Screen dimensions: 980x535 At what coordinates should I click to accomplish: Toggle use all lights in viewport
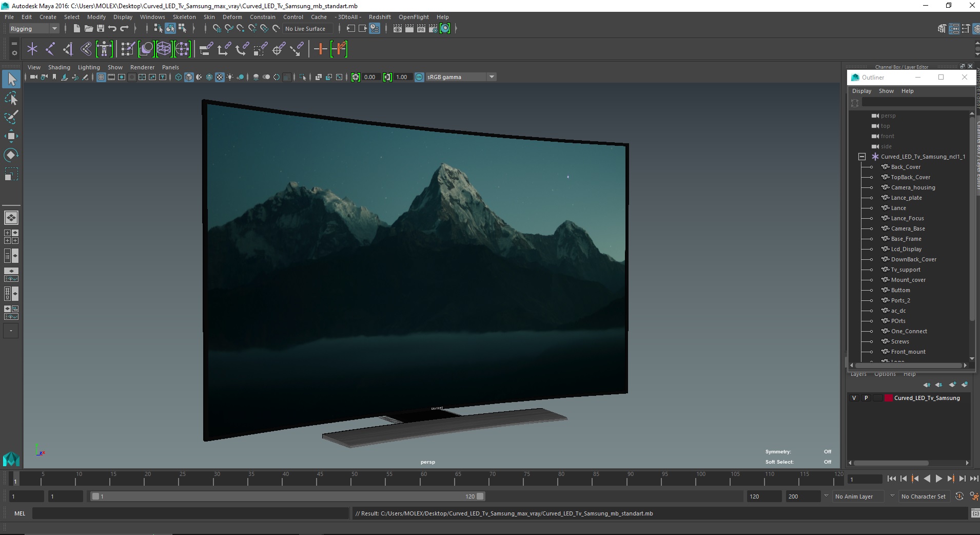pyautogui.click(x=230, y=77)
